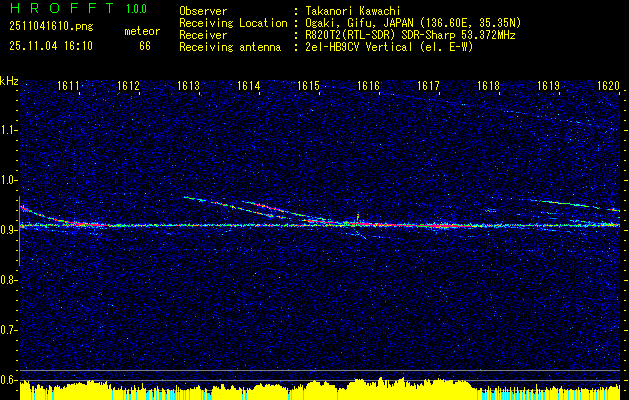Click frequency axis label 0.8

[x=8, y=280]
